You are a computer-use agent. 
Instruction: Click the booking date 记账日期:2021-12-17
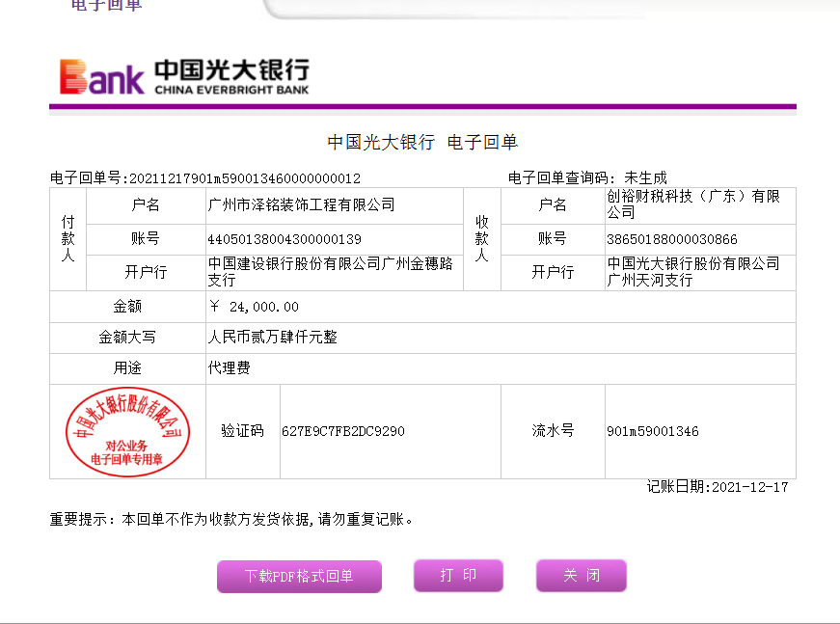pos(718,487)
